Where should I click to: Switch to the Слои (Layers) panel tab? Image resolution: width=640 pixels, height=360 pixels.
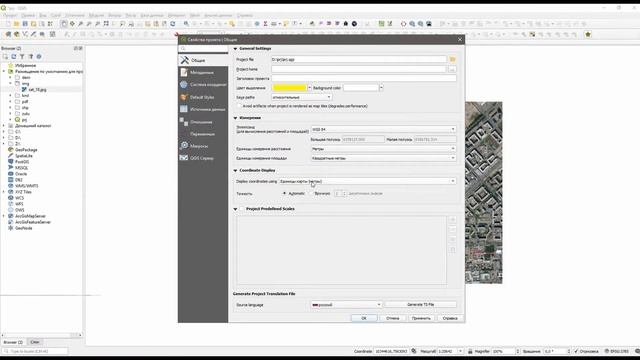coord(35,342)
